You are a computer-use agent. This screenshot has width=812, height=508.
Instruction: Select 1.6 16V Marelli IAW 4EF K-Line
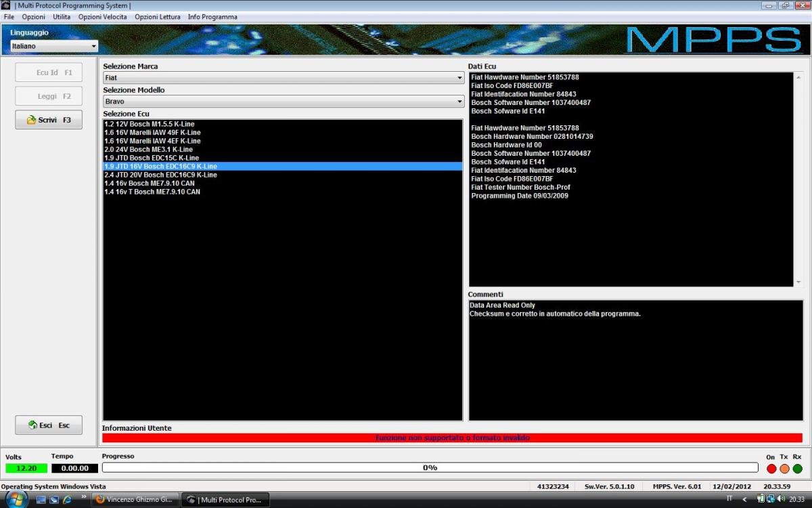283,141
